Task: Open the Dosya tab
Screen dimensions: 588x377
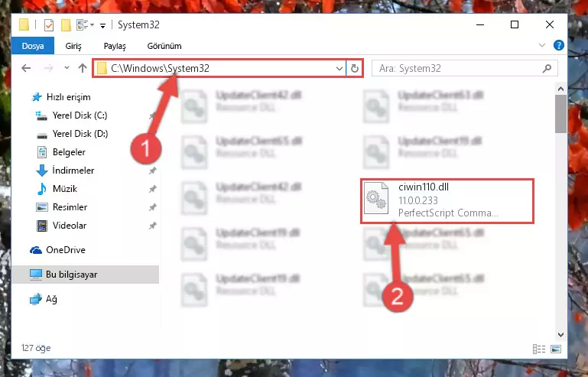Action: tap(33, 46)
